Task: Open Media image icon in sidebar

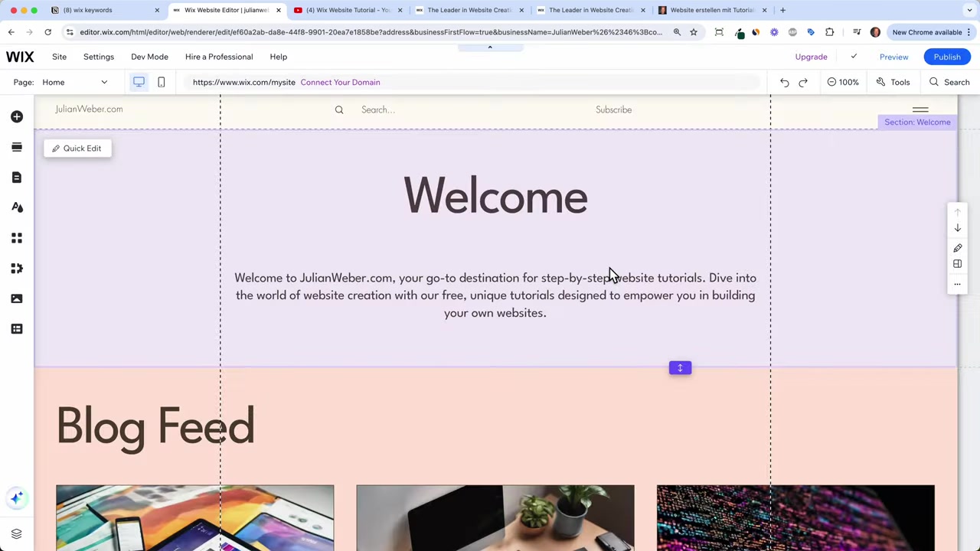Action: (17, 298)
